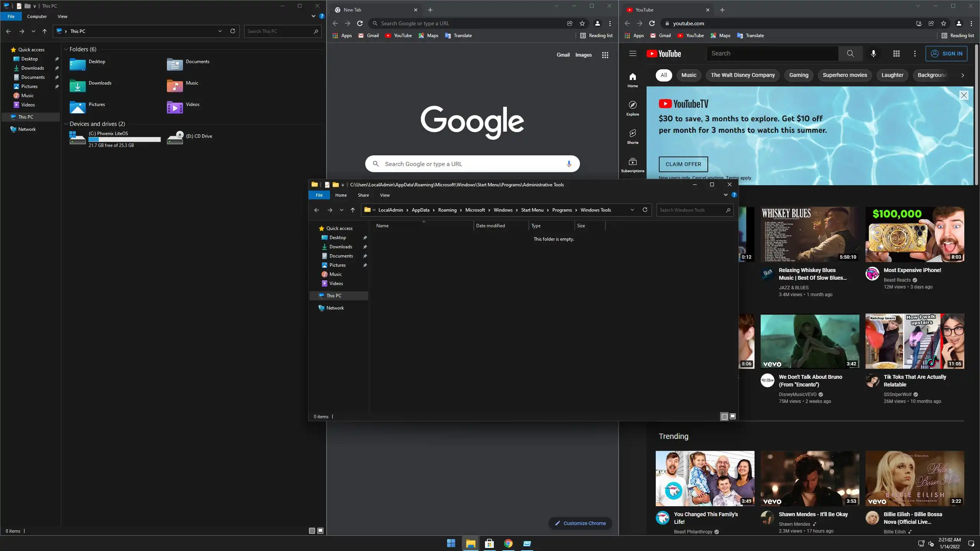Viewport: 980px width, 551px height.
Task: Open the YouTube apps grid icon
Action: 896,54
